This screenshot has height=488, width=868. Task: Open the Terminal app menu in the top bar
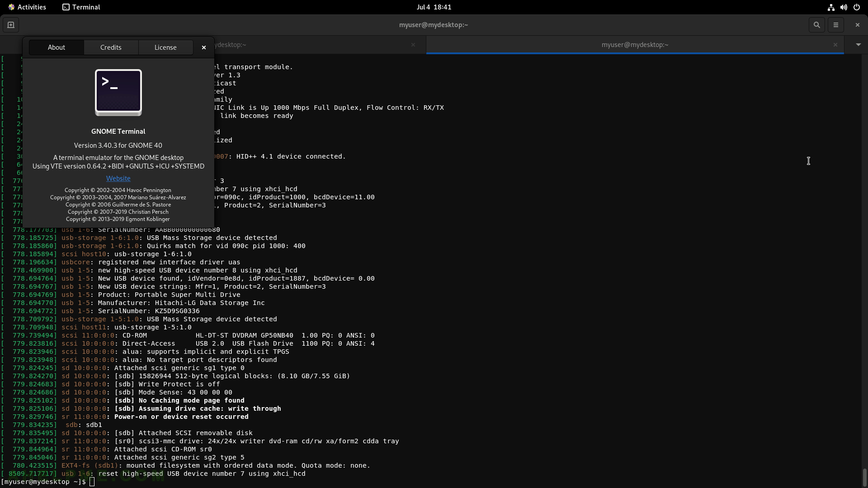pyautogui.click(x=81, y=7)
